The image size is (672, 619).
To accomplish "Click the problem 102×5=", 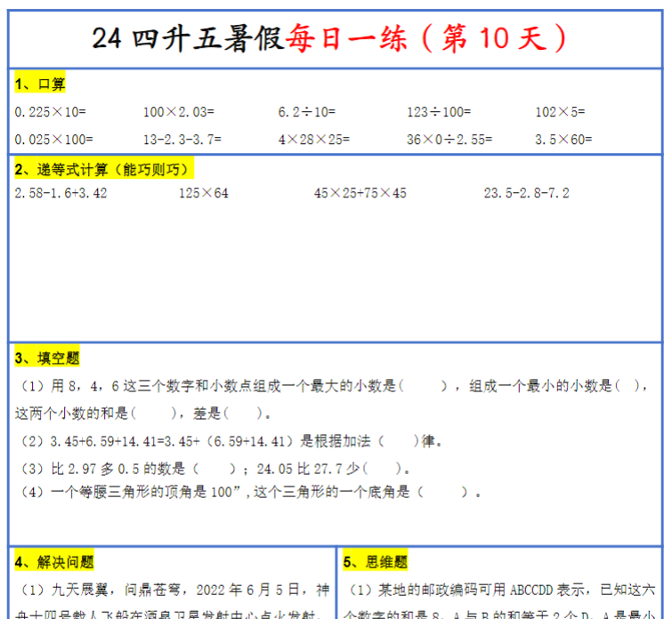I will [x=560, y=112].
